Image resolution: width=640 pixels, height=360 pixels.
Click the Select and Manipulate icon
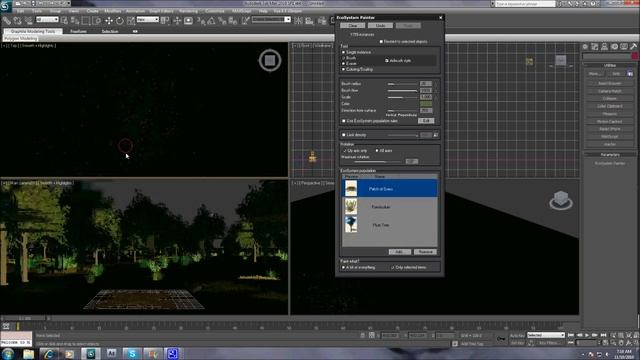point(177,20)
